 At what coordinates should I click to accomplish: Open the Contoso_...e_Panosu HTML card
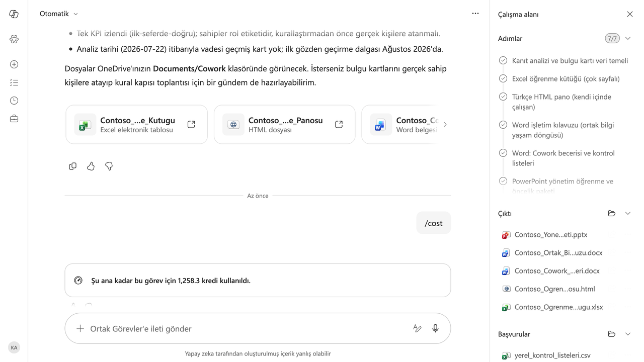tap(285, 124)
